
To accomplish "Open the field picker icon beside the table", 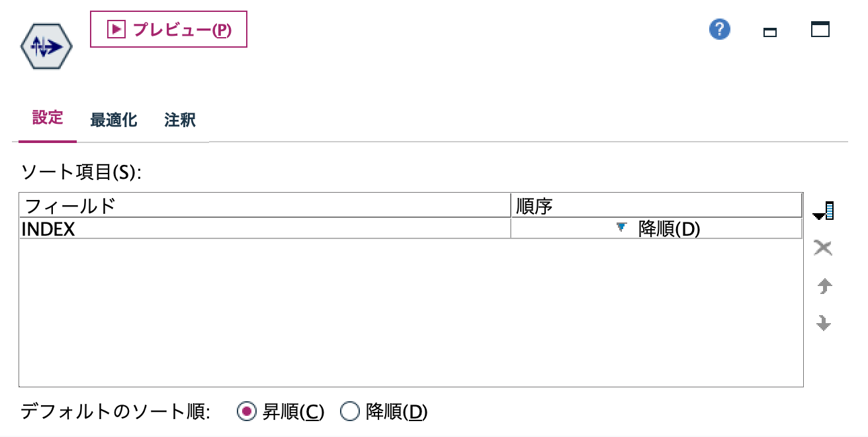I will click(x=825, y=209).
